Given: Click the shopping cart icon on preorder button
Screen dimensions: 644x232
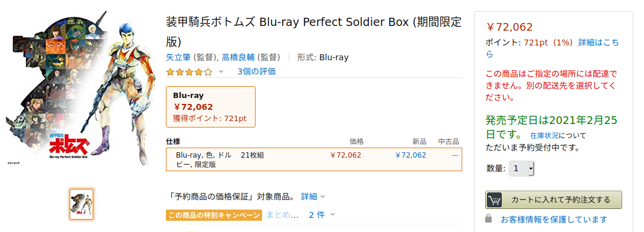Looking at the screenshot, I should 495,200.
